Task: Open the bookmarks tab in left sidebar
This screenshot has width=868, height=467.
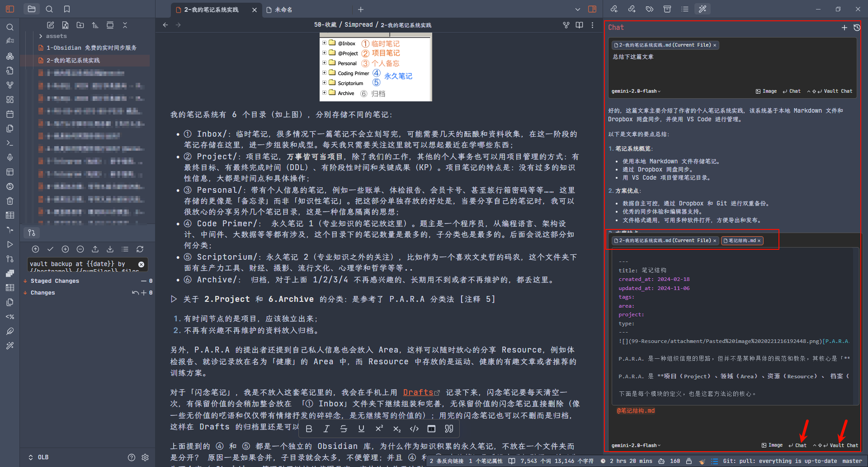Action: pyautogui.click(x=67, y=9)
